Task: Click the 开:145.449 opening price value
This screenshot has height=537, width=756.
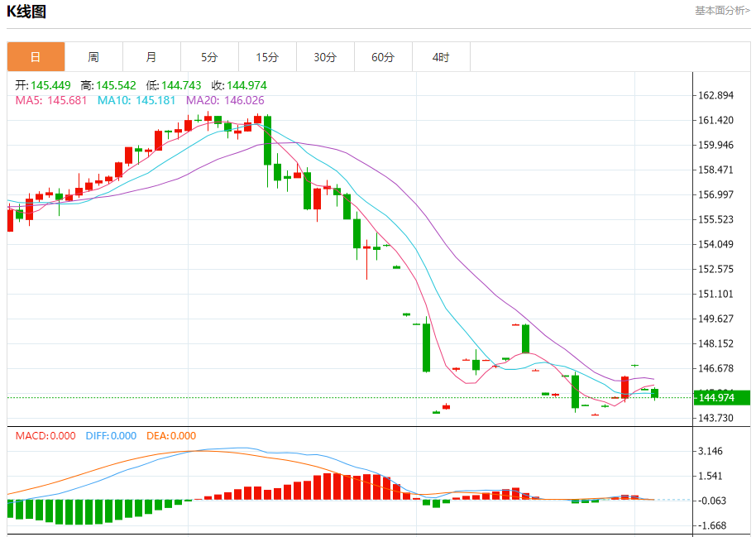Action: point(43,85)
